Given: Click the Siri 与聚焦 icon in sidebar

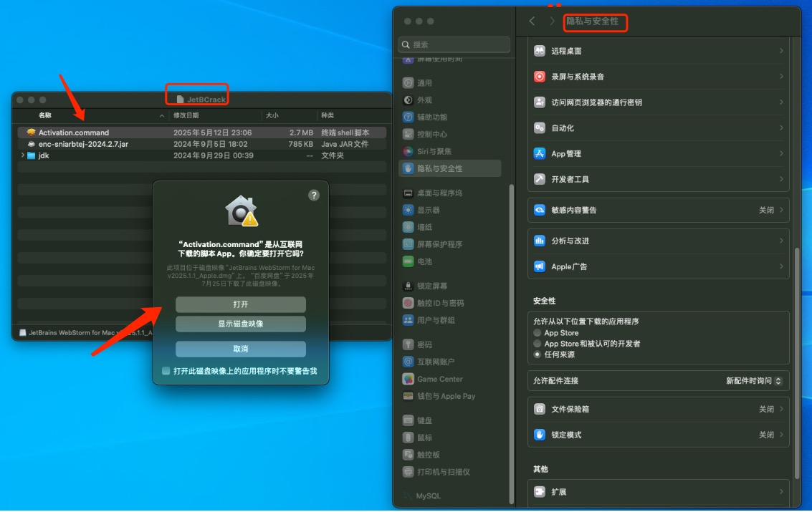Looking at the screenshot, I should [408, 151].
